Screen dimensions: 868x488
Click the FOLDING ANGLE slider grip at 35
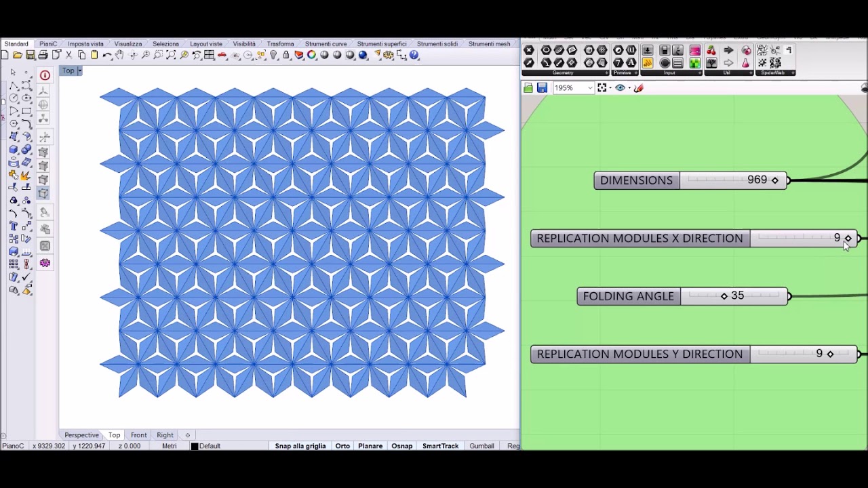pyautogui.click(x=724, y=296)
